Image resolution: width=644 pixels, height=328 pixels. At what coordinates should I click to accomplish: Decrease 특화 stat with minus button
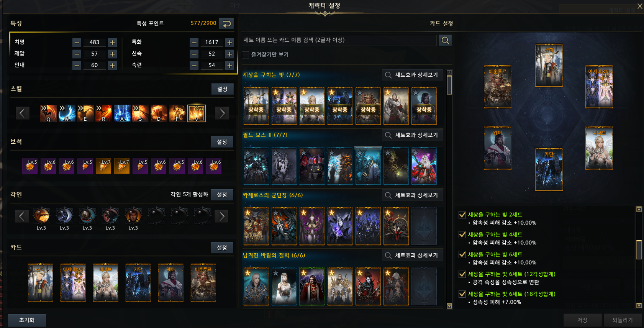point(194,43)
